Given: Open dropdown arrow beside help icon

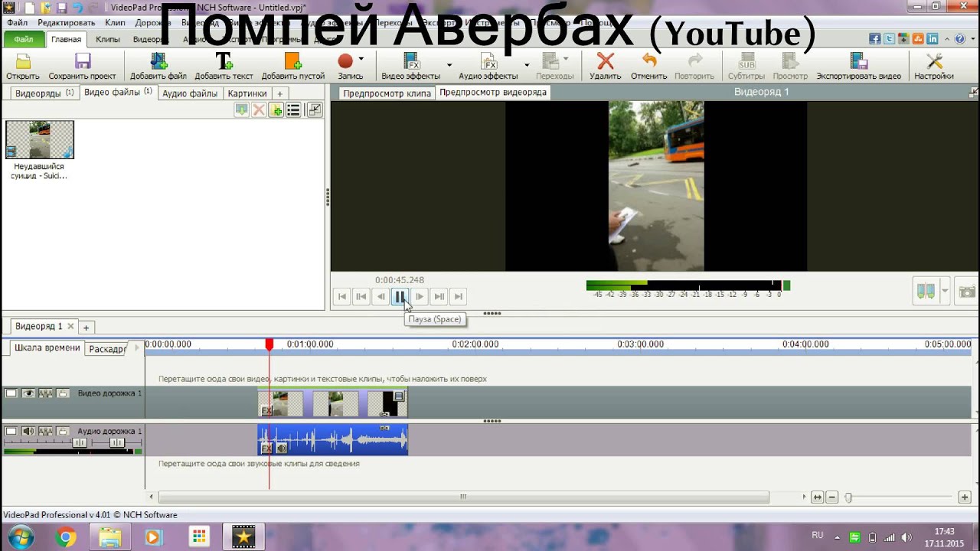Looking at the screenshot, I should [972, 39].
